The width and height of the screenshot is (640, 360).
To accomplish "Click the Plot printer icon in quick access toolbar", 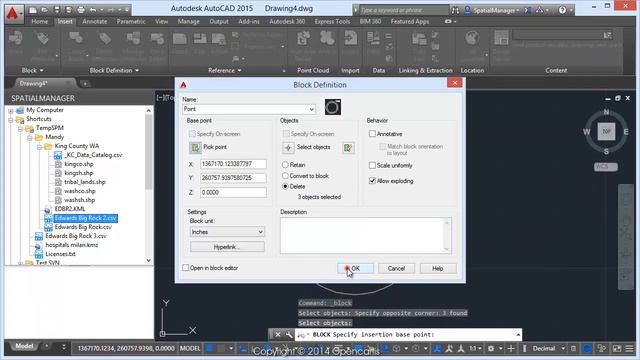I will pyautogui.click(x=81, y=10).
